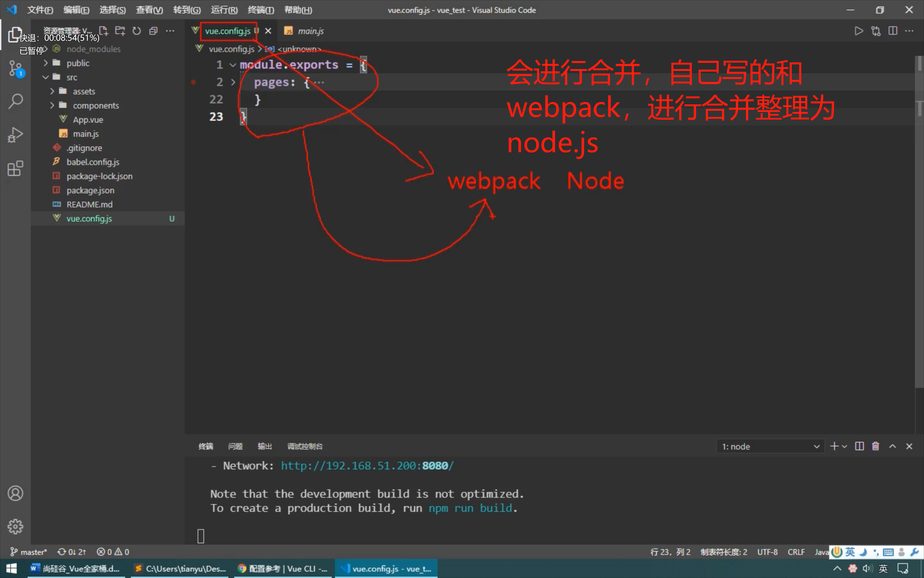Image resolution: width=924 pixels, height=578 pixels.
Task: Open the Windows Start menu
Action: pyautogui.click(x=12, y=568)
